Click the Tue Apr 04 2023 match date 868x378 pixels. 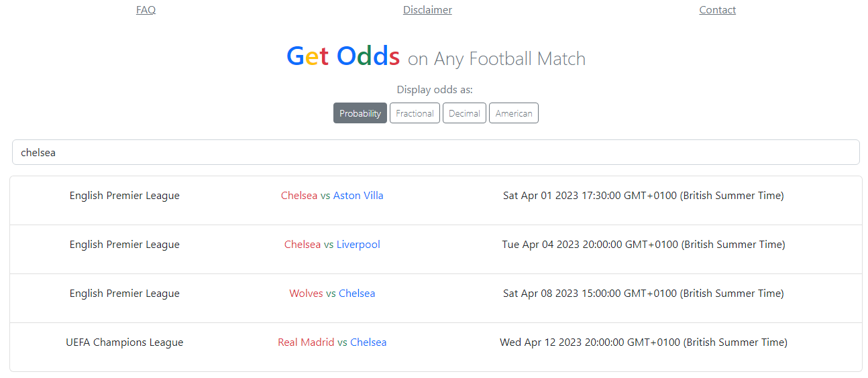(x=643, y=245)
